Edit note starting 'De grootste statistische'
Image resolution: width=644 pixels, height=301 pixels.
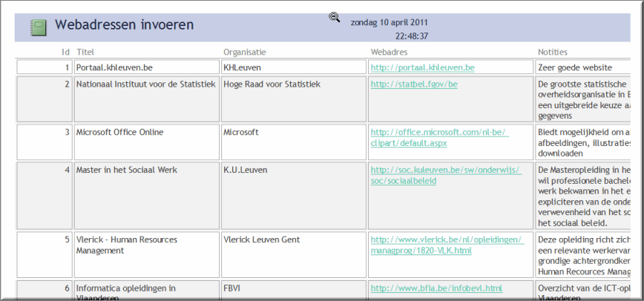coord(583,99)
